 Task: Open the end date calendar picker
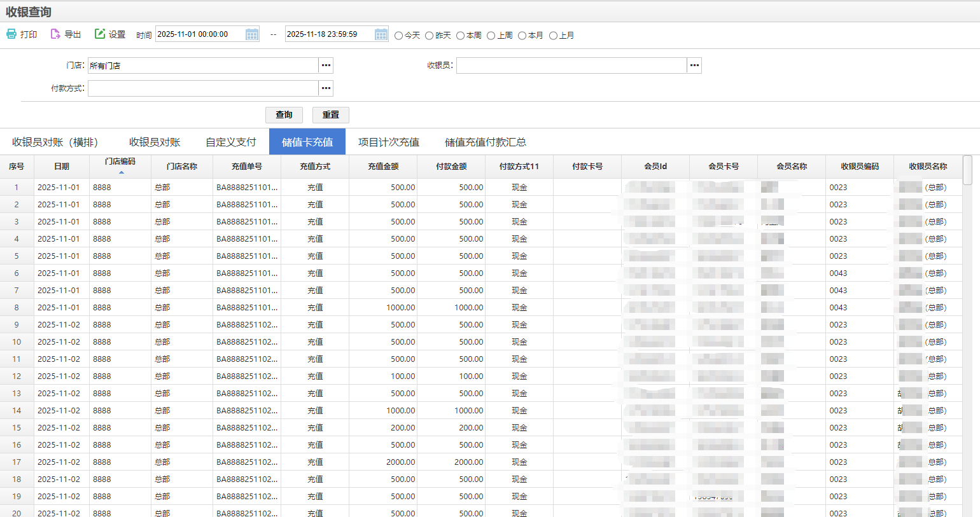pos(381,34)
